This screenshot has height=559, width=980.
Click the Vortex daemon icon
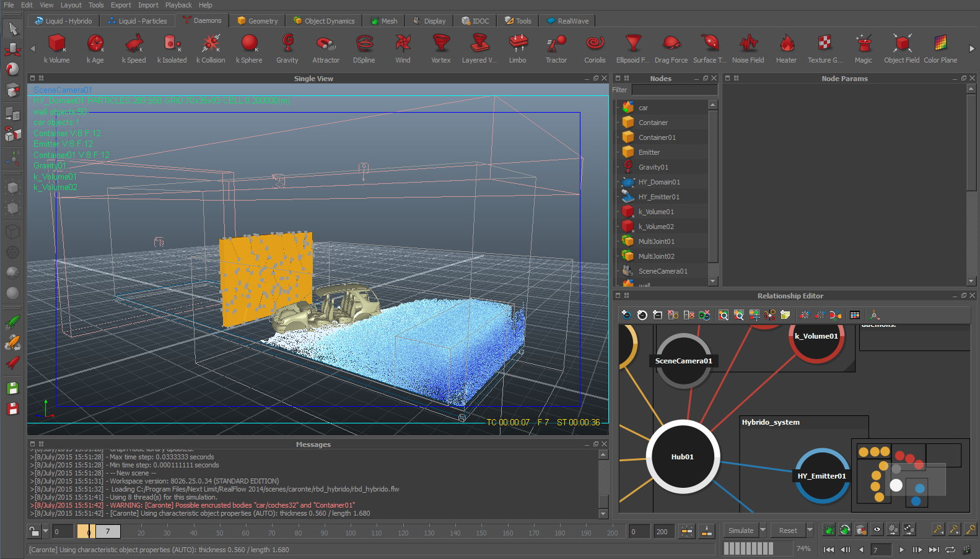click(441, 44)
